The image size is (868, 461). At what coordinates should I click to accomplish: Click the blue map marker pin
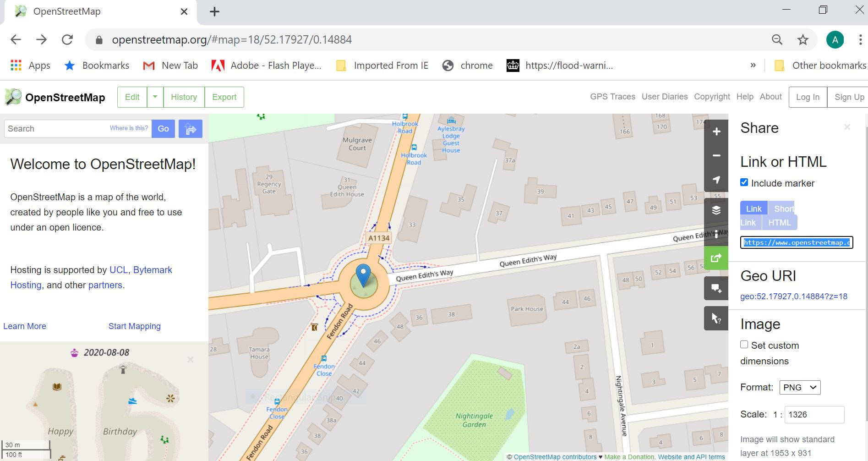(x=363, y=275)
